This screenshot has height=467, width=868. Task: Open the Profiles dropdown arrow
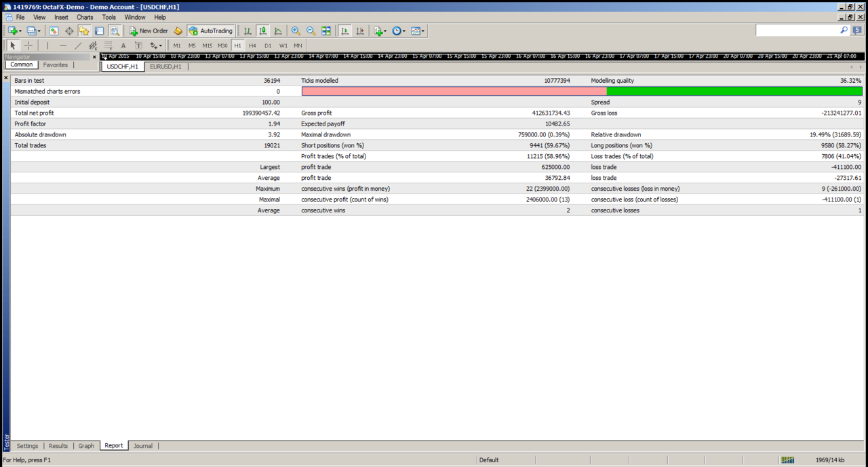pyautogui.click(x=39, y=31)
